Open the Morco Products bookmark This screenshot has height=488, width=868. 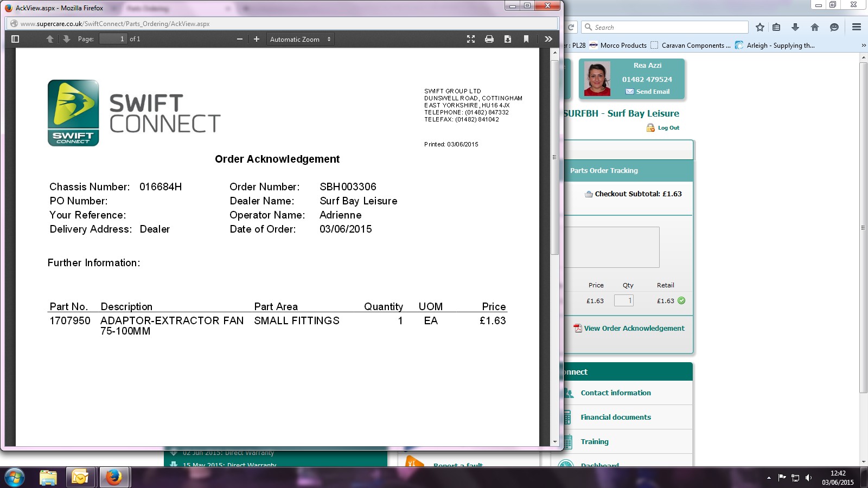tap(618, 46)
